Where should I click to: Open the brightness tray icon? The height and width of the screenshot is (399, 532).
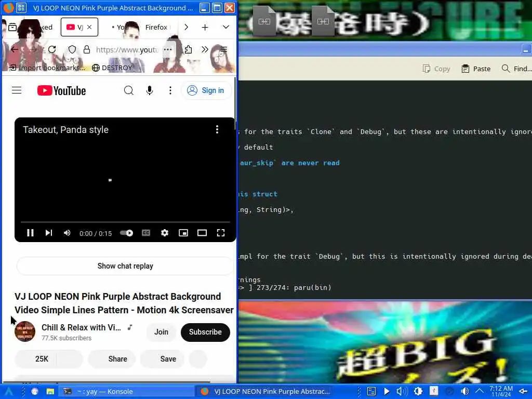pos(418,391)
